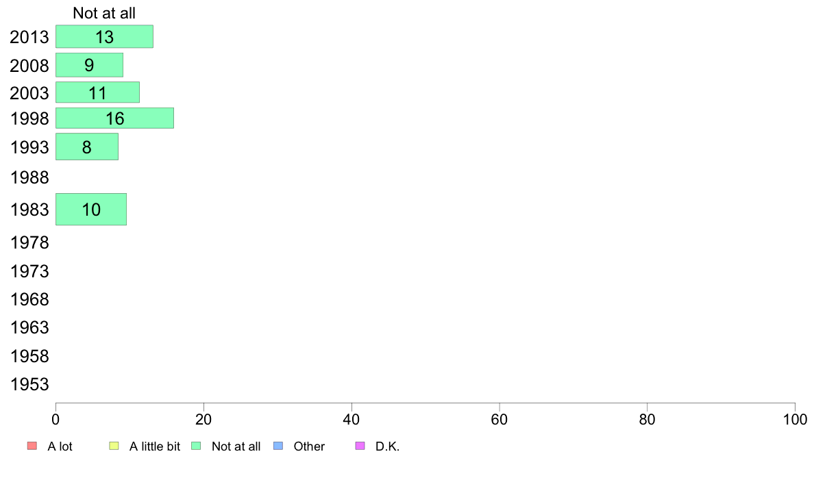This screenshot has width=814, height=504.
Task: Select the 2008 bar showing 9
Action: [x=89, y=65]
